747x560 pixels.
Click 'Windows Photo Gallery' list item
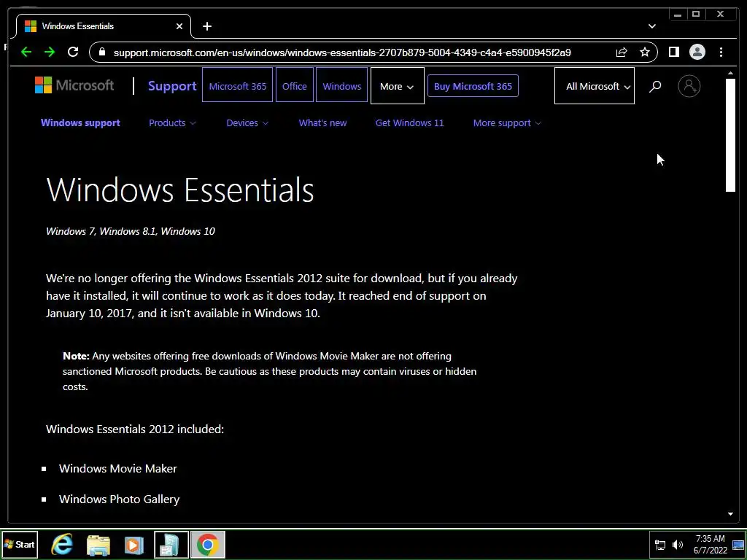[119, 499]
